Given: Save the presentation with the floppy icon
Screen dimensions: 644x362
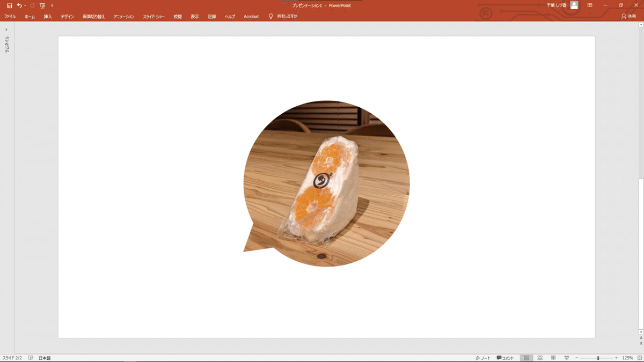Looking at the screenshot, I should (9, 5).
